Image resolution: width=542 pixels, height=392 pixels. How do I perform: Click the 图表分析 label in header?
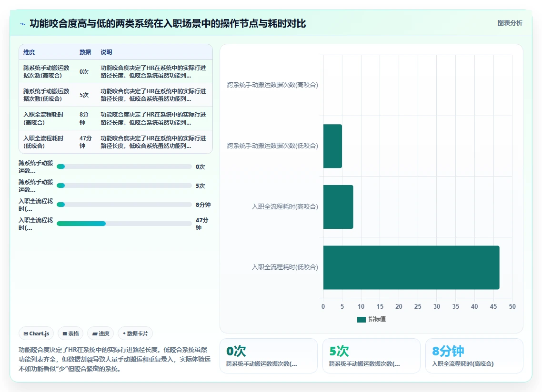coord(510,23)
